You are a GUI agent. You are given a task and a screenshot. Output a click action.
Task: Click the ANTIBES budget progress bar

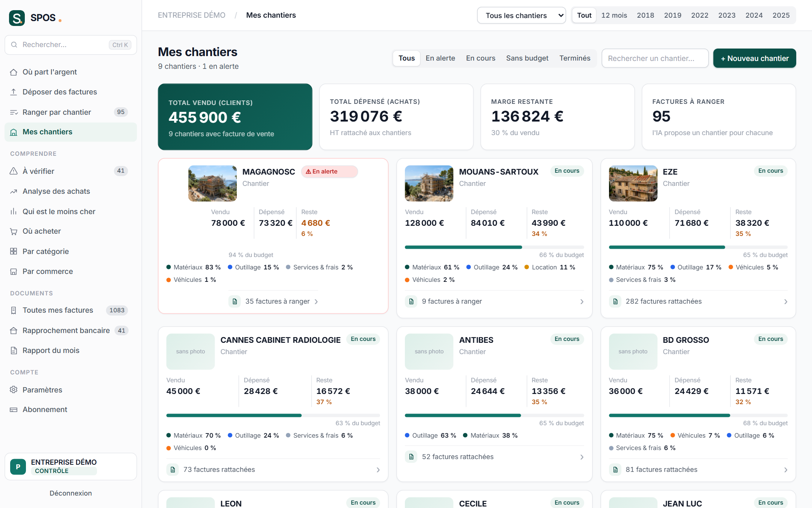494,415
